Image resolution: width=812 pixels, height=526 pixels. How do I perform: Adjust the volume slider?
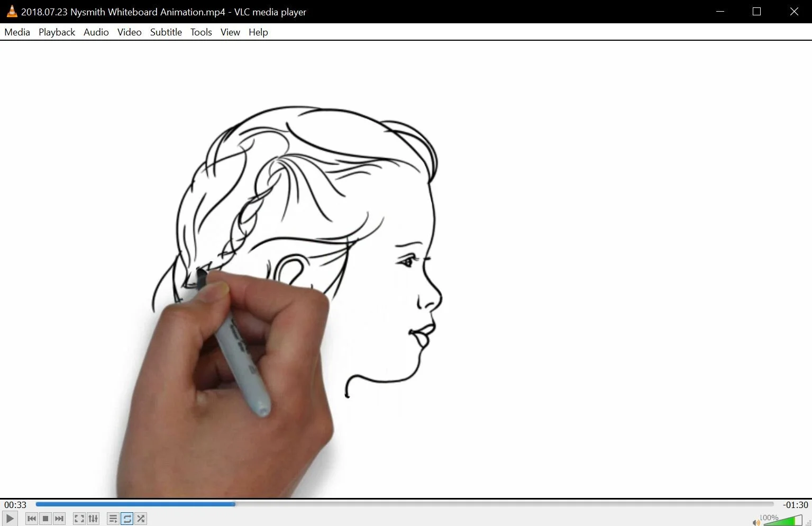783,521
